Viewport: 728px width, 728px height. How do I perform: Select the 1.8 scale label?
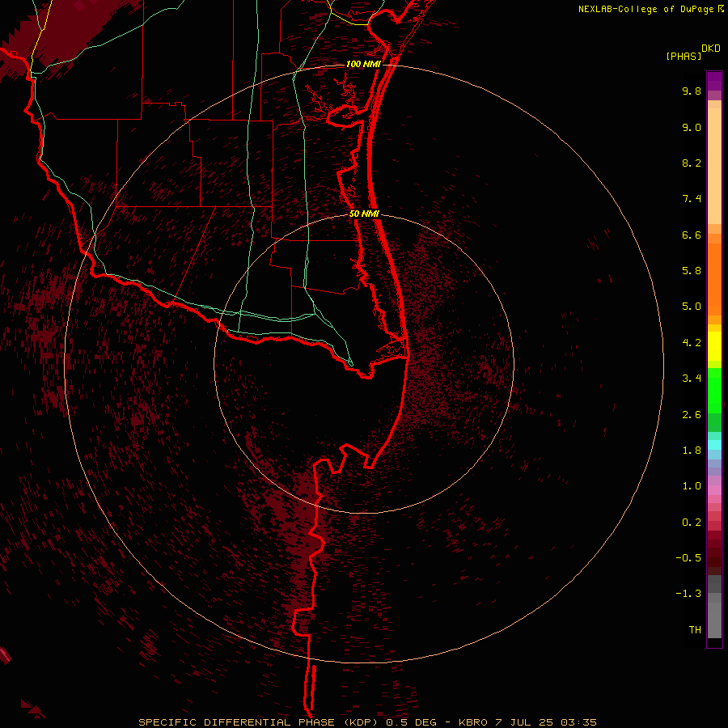[692, 451]
